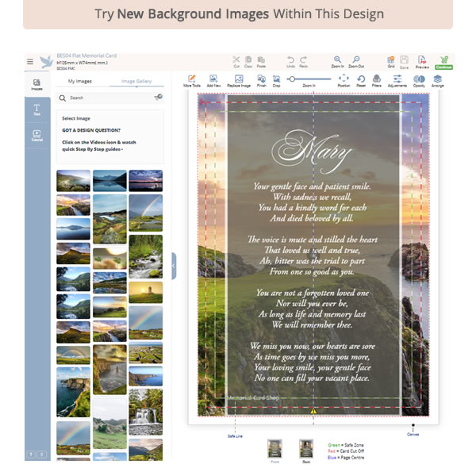Click the Redo icon
The width and height of the screenshot is (476, 476).
[305, 60]
